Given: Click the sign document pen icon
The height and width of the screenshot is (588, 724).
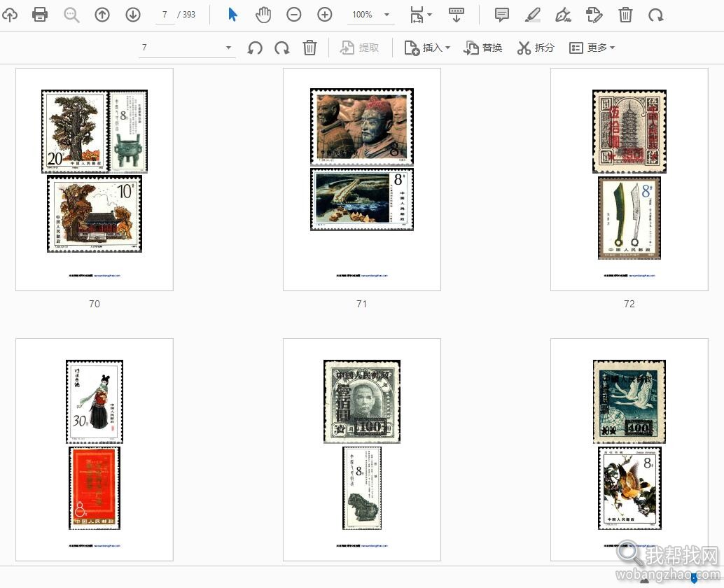Looking at the screenshot, I should 564,15.
